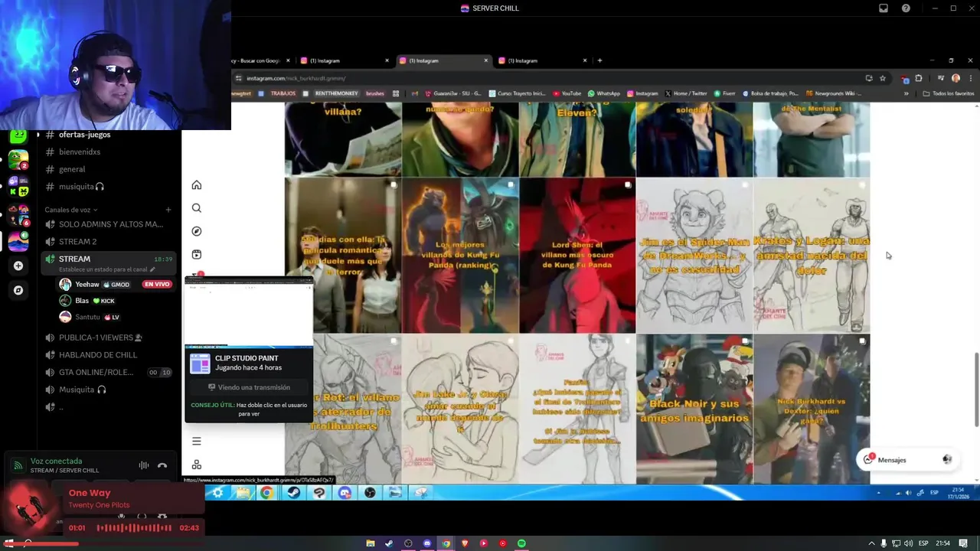
Task: Switch to active middle Instagram tab
Action: [x=443, y=60]
